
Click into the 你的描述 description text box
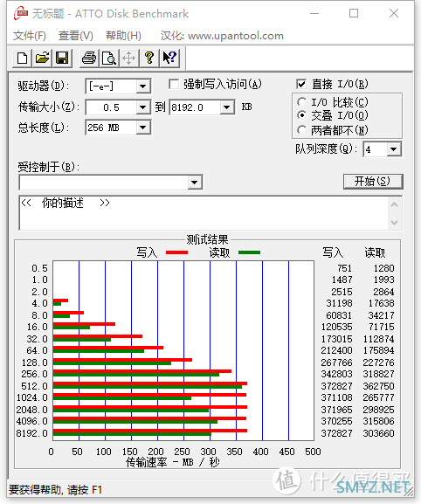[204, 213]
